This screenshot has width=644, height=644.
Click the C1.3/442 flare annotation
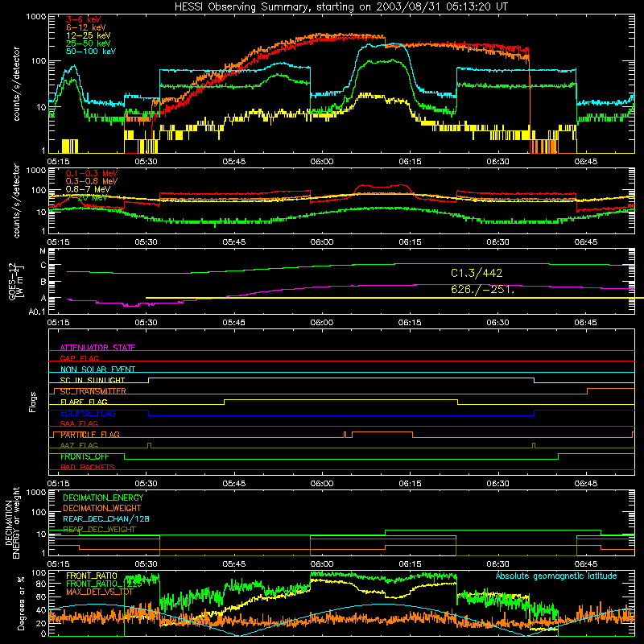point(477,273)
